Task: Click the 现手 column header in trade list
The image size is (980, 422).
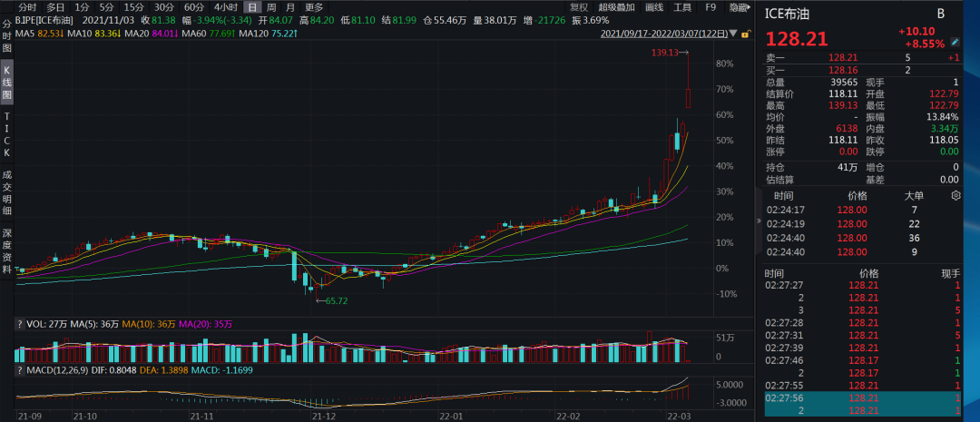Action: (951, 273)
